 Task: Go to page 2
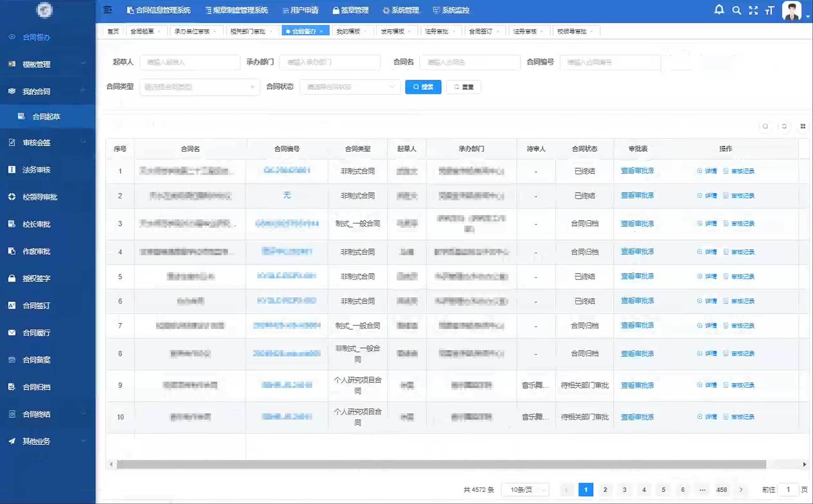[x=605, y=490]
